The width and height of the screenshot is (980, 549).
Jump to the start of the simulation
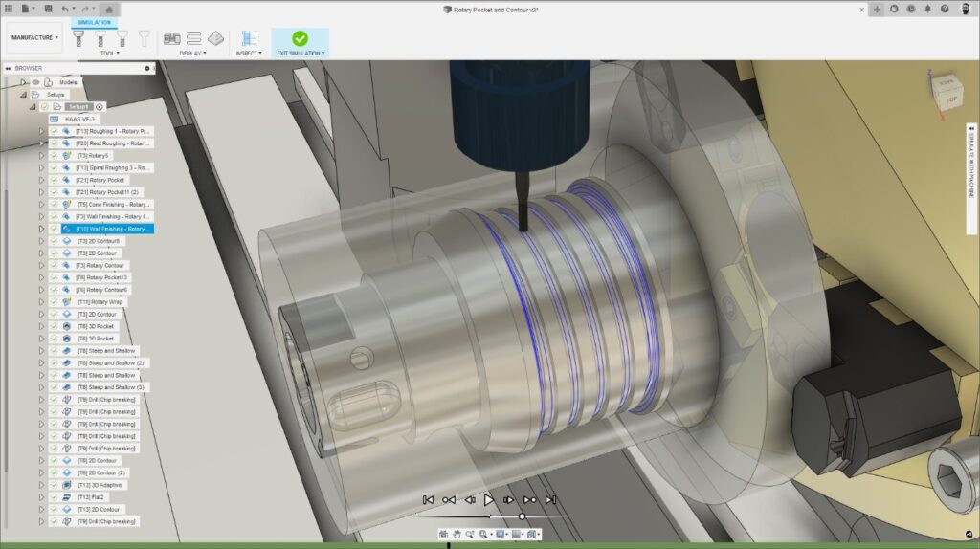coord(428,499)
